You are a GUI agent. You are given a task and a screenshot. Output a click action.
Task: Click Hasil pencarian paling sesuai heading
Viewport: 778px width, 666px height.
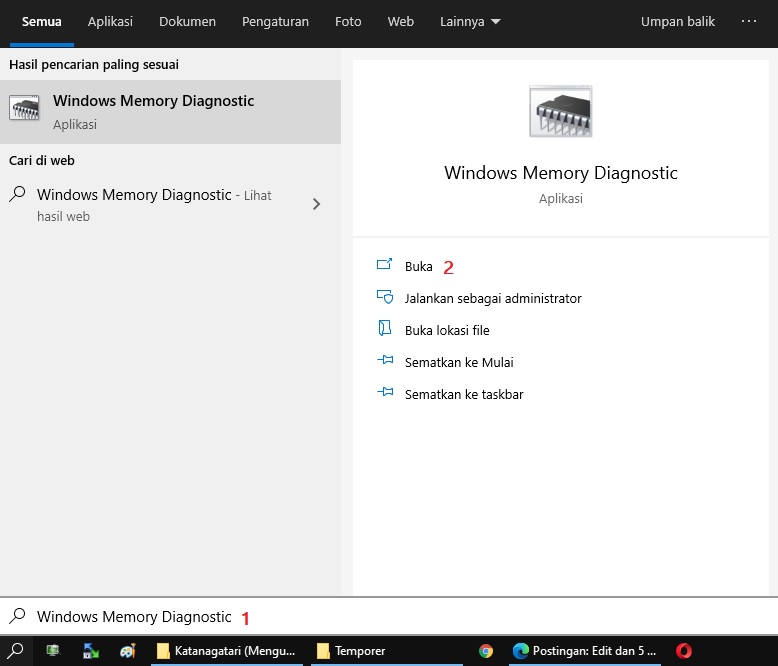(94, 65)
